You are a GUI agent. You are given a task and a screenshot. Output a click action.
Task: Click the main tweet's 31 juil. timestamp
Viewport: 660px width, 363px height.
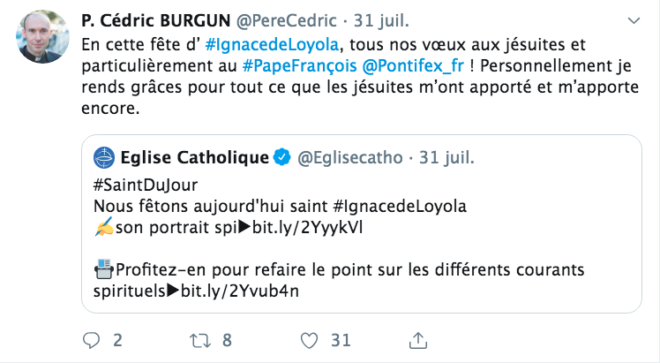381,21
